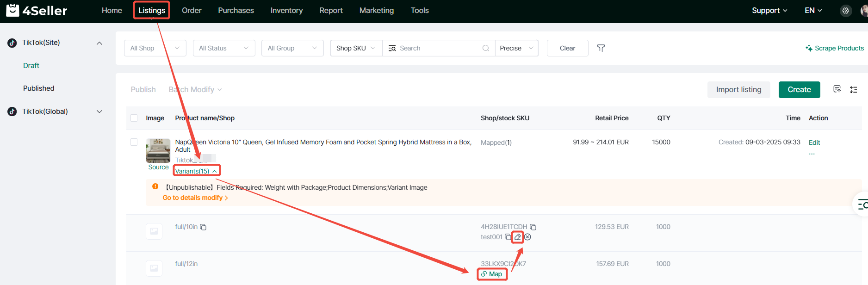Screen dimensions: 868x285
Task: Edit the test001 mapping
Action: (x=518, y=237)
